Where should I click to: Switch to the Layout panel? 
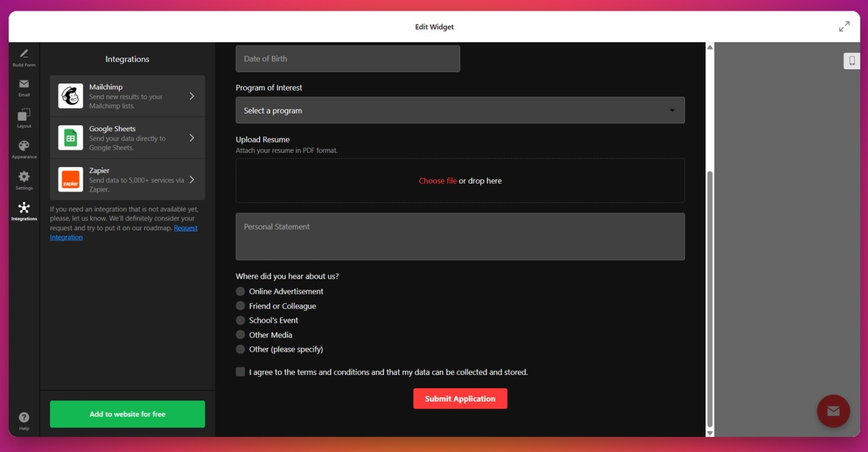pyautogui.click(x=24, y=119)
